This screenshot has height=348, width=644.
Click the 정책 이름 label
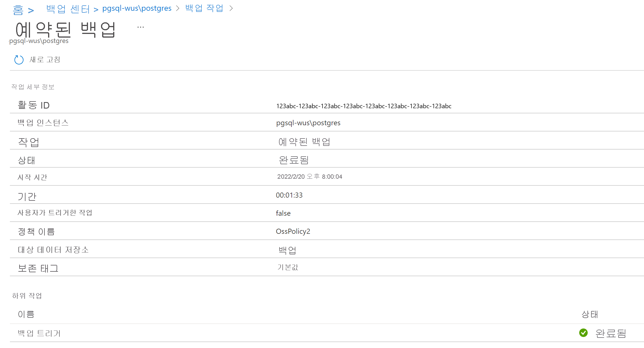36,232
